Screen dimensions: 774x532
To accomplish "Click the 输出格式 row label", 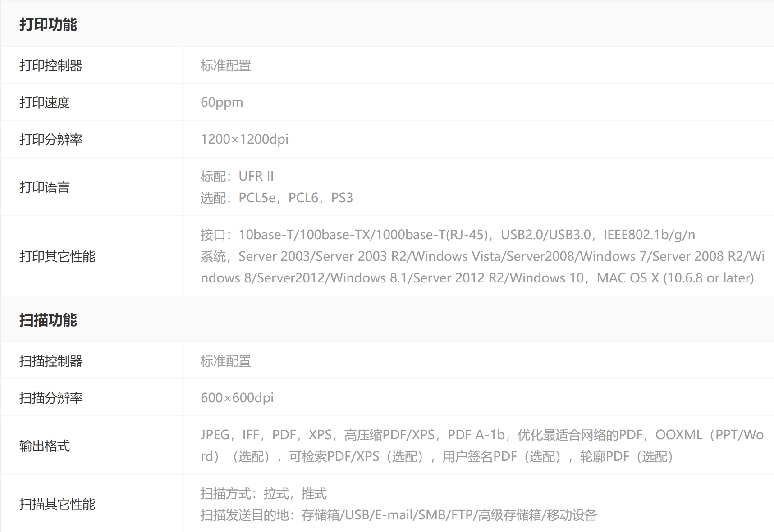I will [x=45, y=446].
